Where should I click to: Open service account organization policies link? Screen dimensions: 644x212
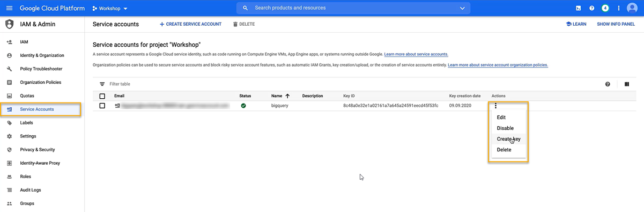pyautogui.click(x=498, y=65)
